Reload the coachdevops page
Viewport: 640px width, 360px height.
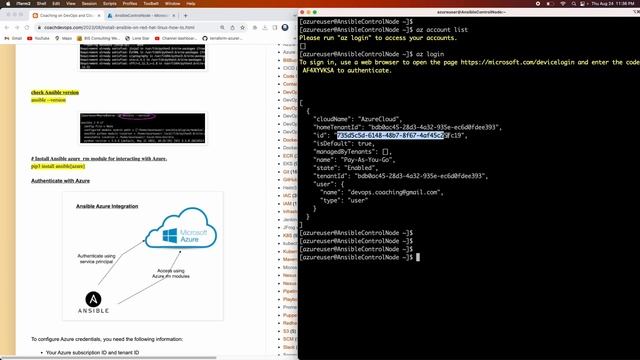tap(27, 27)
